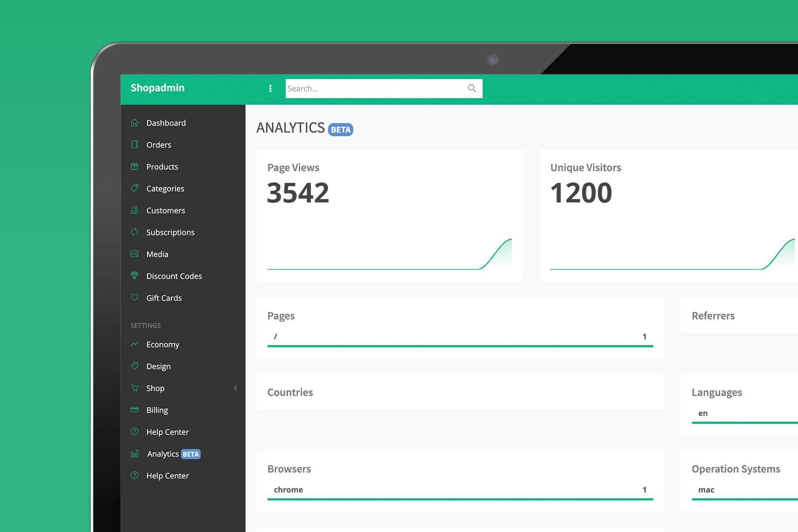Click the Customers people icon
The width and height of the screenshot is (798, 532).
134,210
